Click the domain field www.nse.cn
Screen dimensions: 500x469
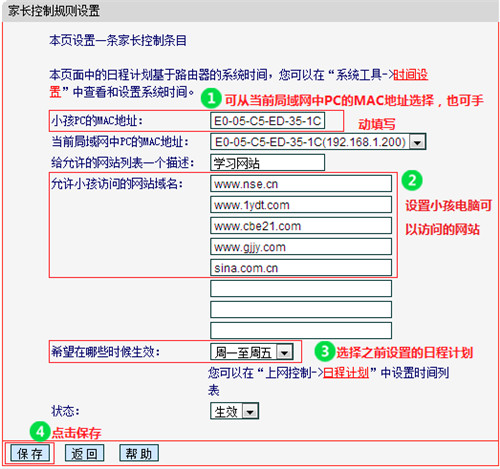click(x=301, y=184)
